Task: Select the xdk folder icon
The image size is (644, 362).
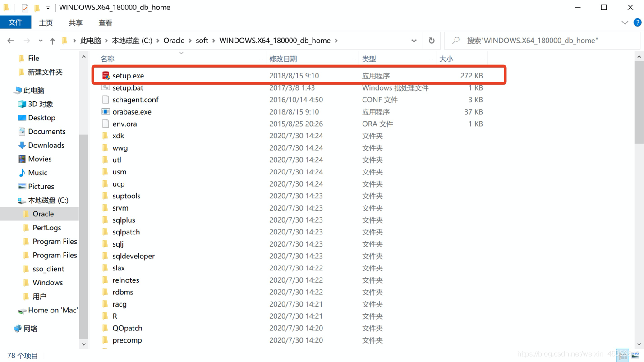Action: pyautogui.click(x=105, y=136)
